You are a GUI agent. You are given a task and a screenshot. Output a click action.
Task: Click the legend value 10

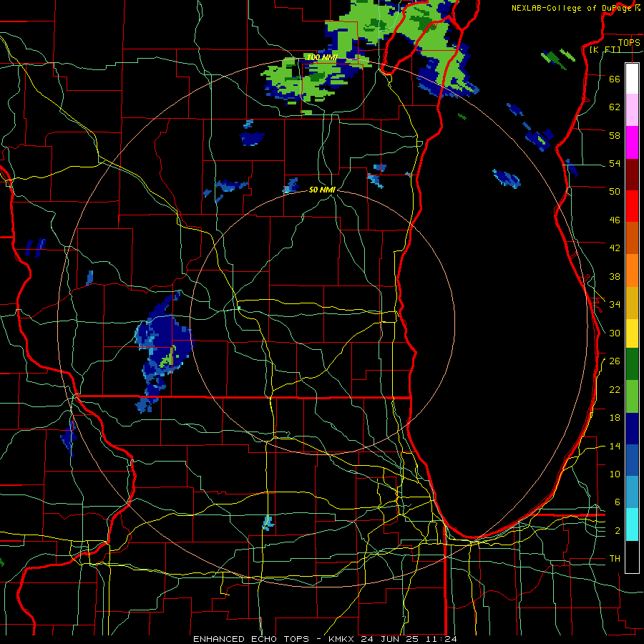(x=615, y=474)
